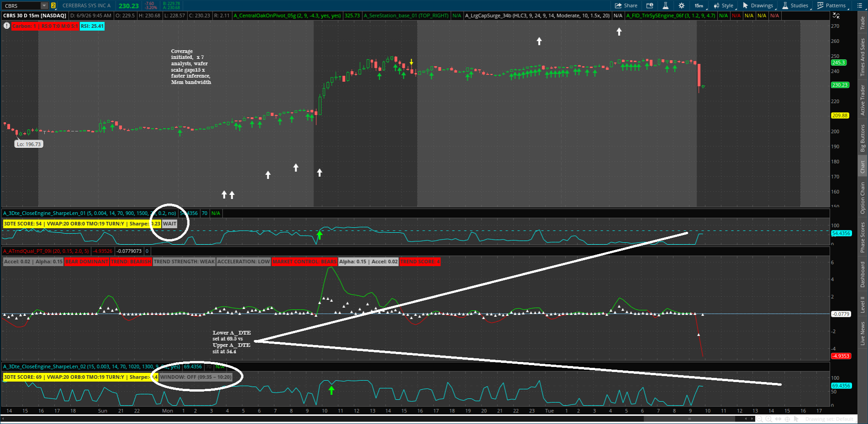Image resolution: width=868 pixels, height=424 pixels.
Task: Open the Style dropdown menu
Action: click(x=724, y=5)
